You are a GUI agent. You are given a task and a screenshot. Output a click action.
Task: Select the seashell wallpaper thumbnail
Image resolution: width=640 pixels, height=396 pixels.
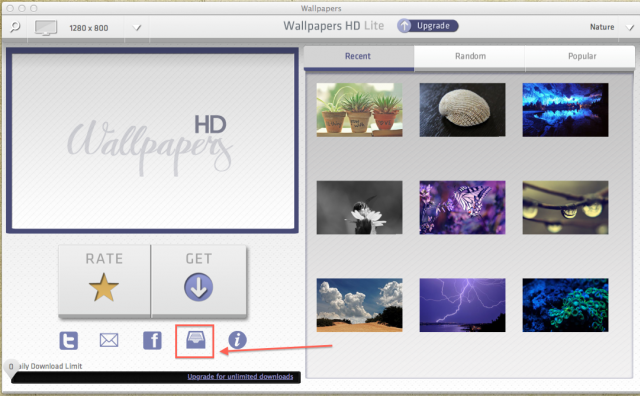[462, 110]
